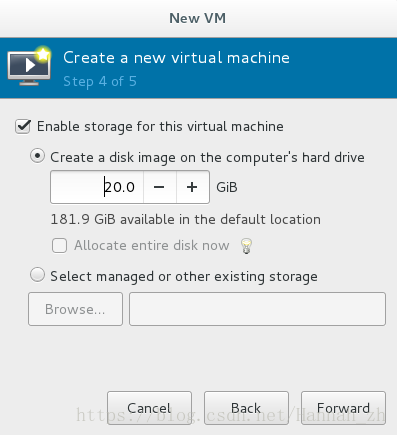This screenshot has height=435, width=397.
Task: Toggle Enable storage for this virtual machine
Action: click(23, 127)
